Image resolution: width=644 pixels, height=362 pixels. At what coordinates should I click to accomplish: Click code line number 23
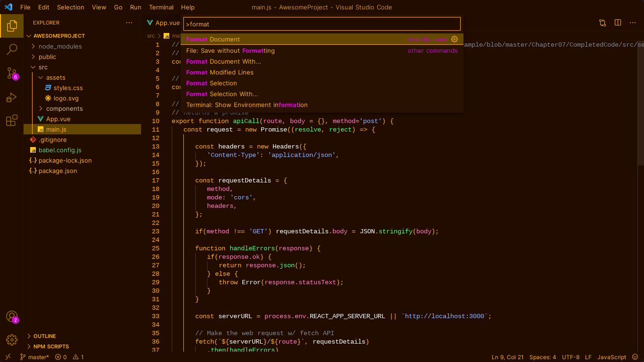(x=156, y=231)
